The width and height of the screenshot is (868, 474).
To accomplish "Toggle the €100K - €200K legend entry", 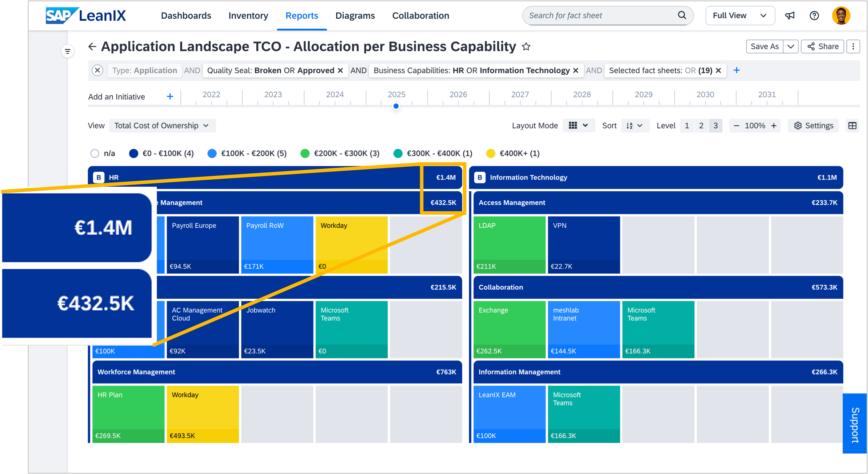I will (247, 154).
